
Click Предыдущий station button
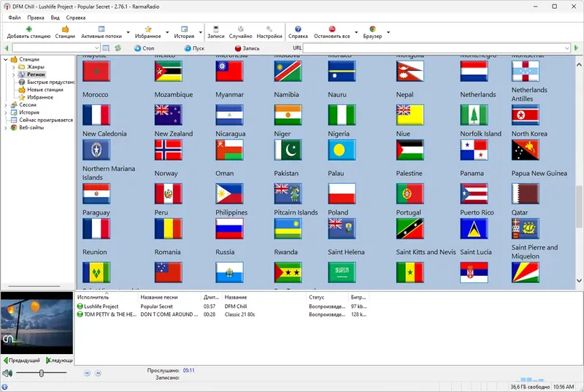[22, 361]
